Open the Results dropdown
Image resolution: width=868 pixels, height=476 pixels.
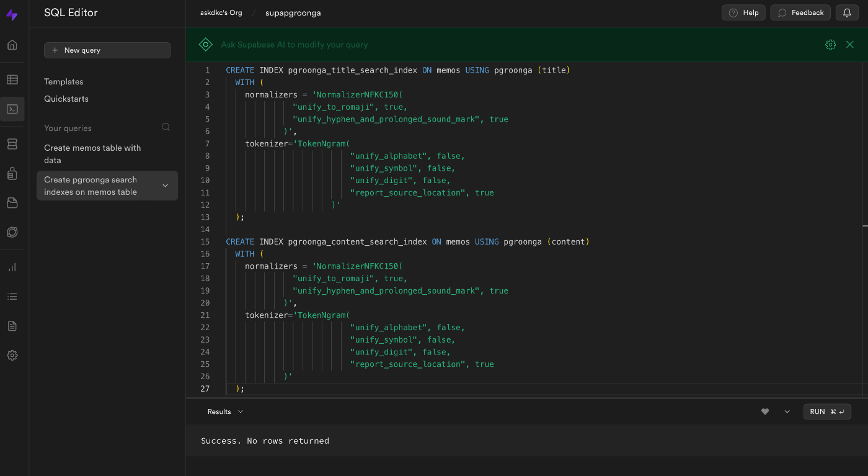[x=225, y=411]
